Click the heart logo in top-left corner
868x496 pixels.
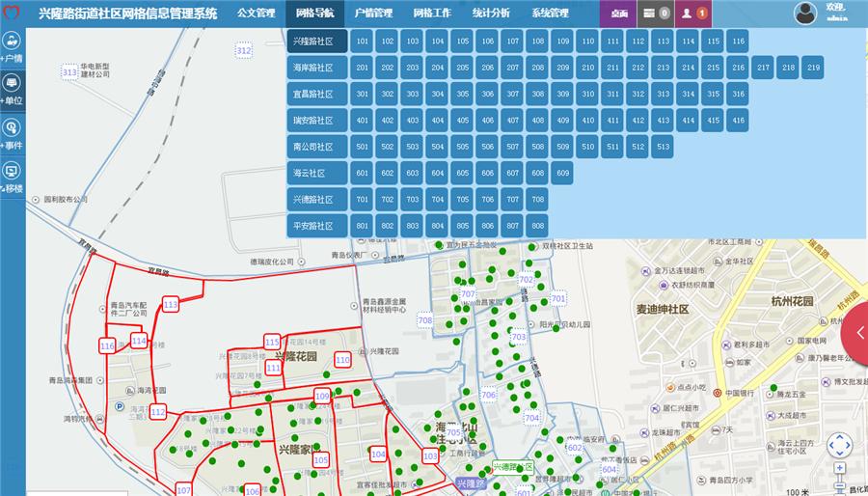pyautogui.click(x=13, y=14)
